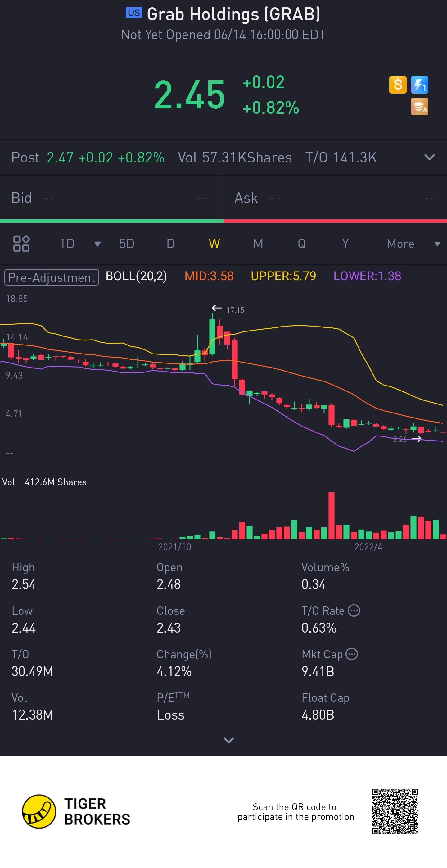
Task: Tap the tan stacked layers icon
Action: click(x=419, y=107)
